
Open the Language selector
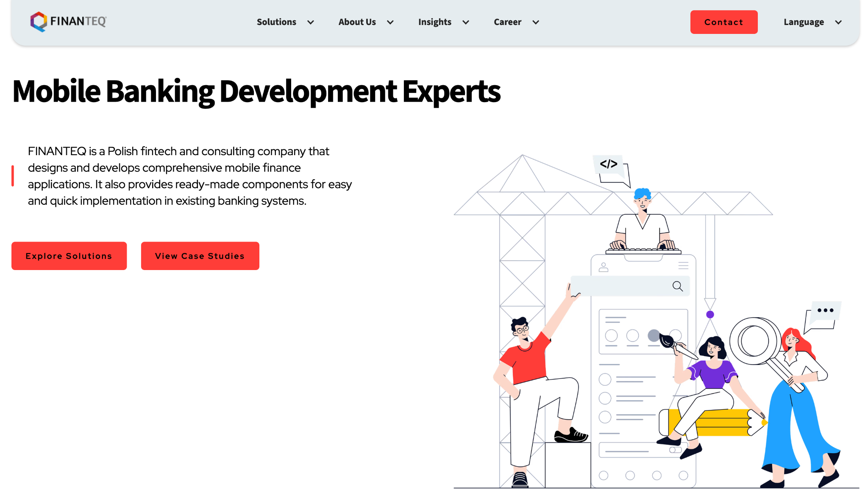click(x=804, y=22)
